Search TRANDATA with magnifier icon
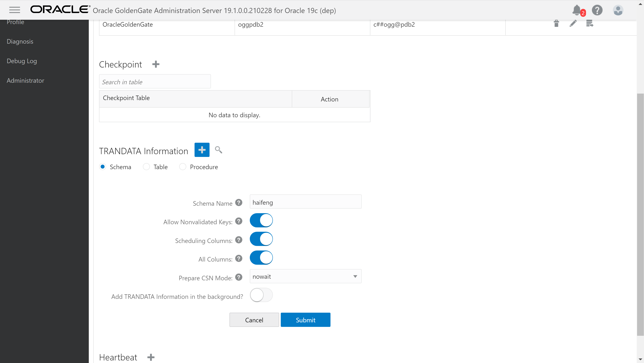 click(218, 150)
